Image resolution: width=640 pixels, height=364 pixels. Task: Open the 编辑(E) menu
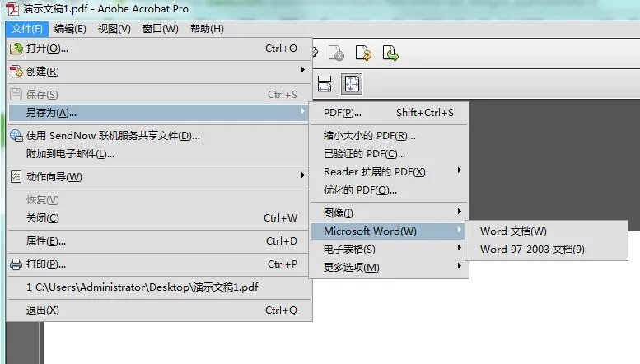pos(70,29)
